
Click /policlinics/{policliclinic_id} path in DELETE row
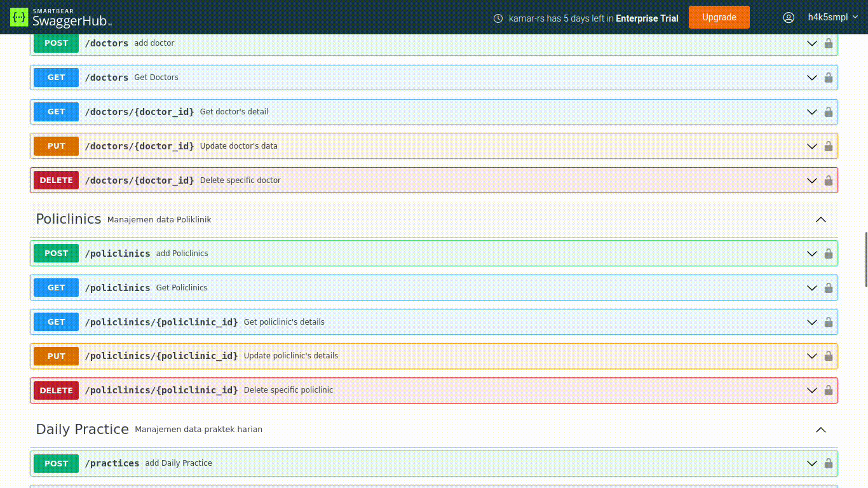161,390
